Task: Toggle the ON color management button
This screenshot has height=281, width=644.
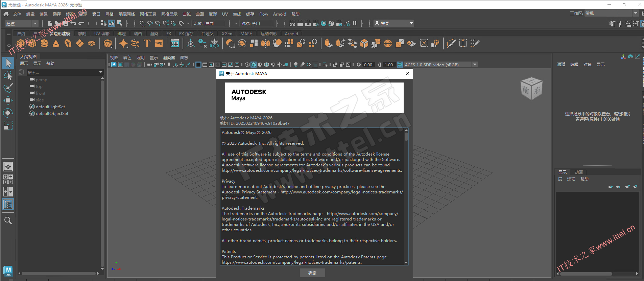Action: click(400, 65)
